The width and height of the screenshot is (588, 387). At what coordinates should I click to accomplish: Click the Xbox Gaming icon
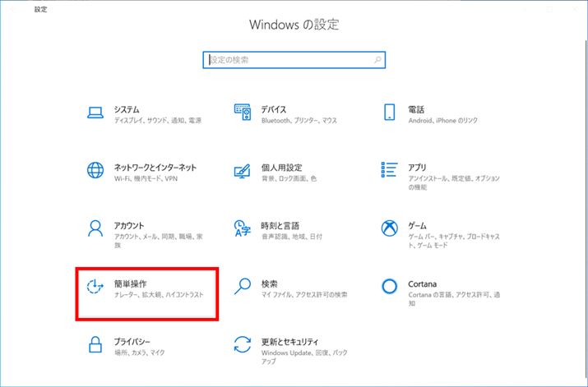(390, 228)
